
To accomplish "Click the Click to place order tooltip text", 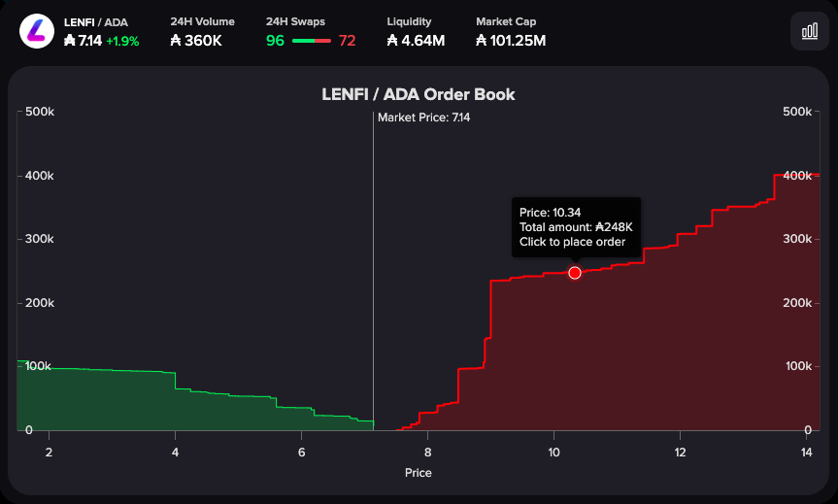I will click(572, 242).
